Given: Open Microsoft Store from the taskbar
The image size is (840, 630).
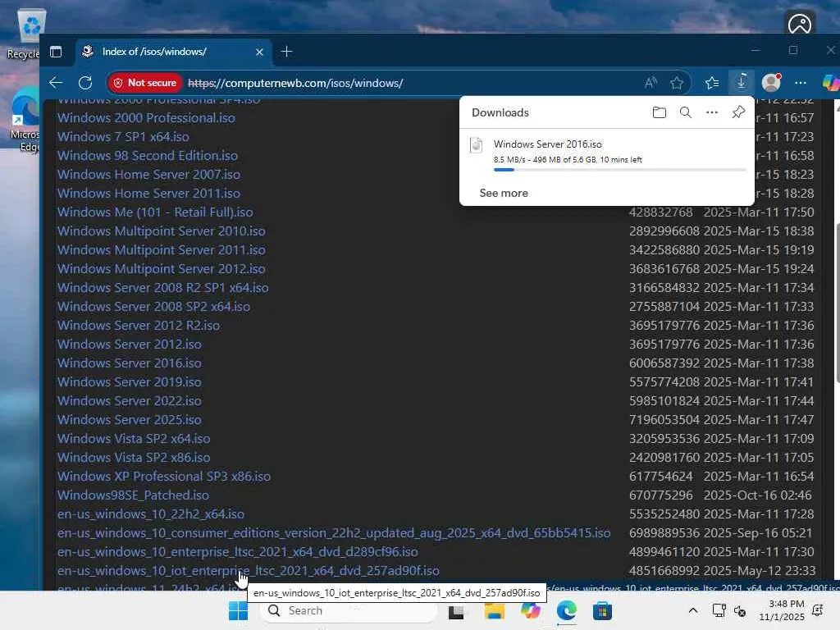Looking at the screenshot, I should coord(603,610).
